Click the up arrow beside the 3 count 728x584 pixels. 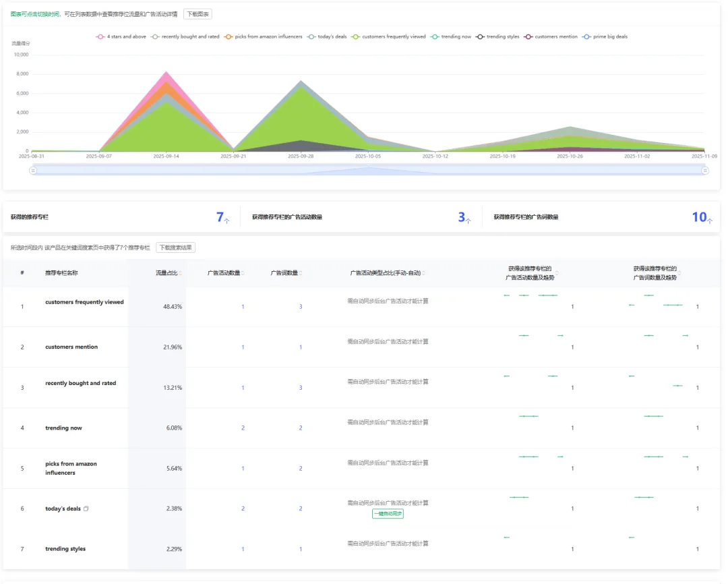[x=468, y=221]
